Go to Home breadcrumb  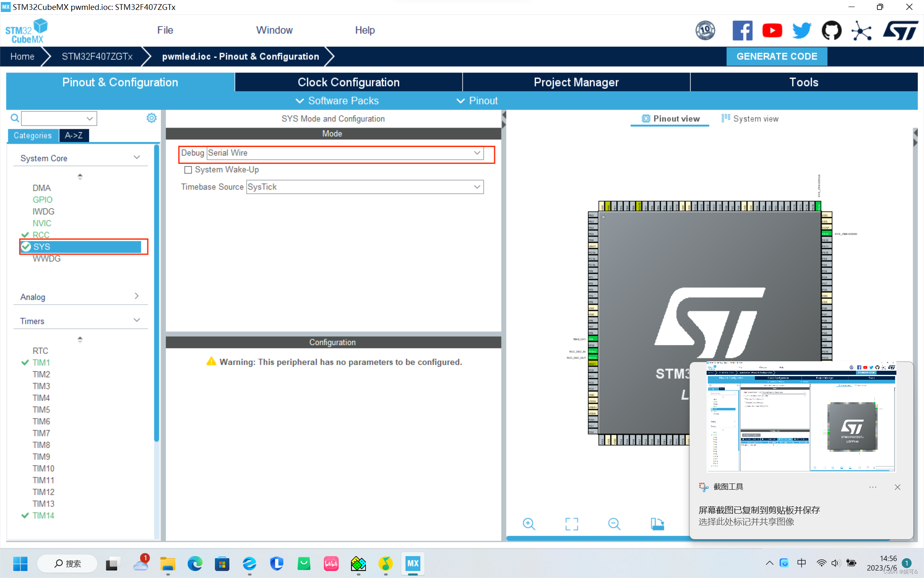click(x=22, y=57)
